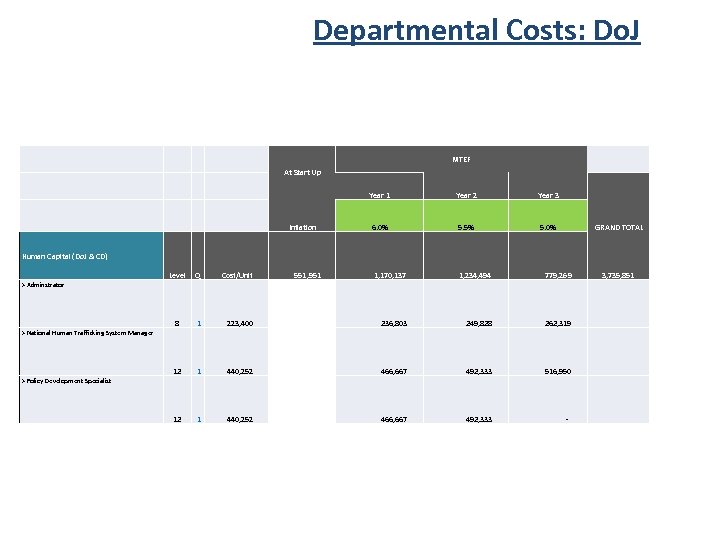
Task: Select the 'MTEF' header cell
Action: pos(461,159)
